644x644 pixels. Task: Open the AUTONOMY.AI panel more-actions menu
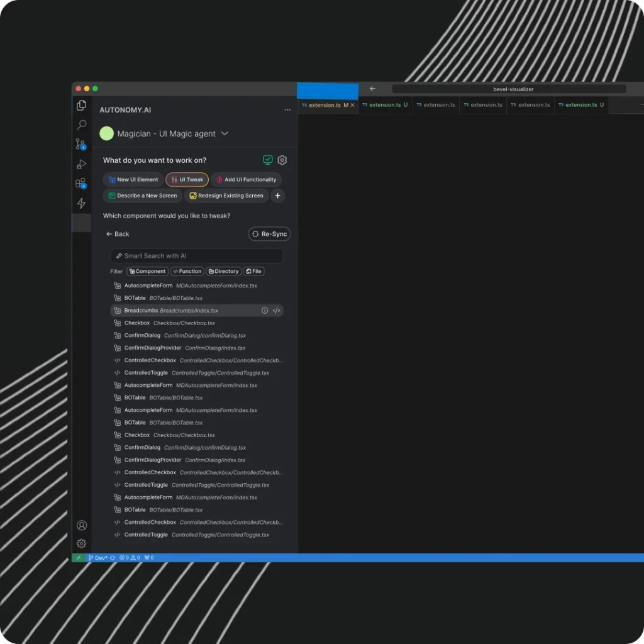(287, 110)
